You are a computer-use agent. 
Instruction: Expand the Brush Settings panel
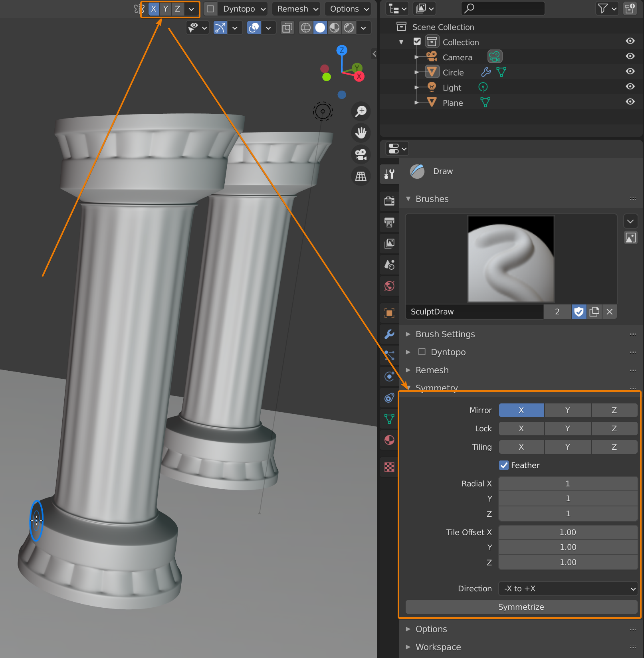tap(445, 334)
